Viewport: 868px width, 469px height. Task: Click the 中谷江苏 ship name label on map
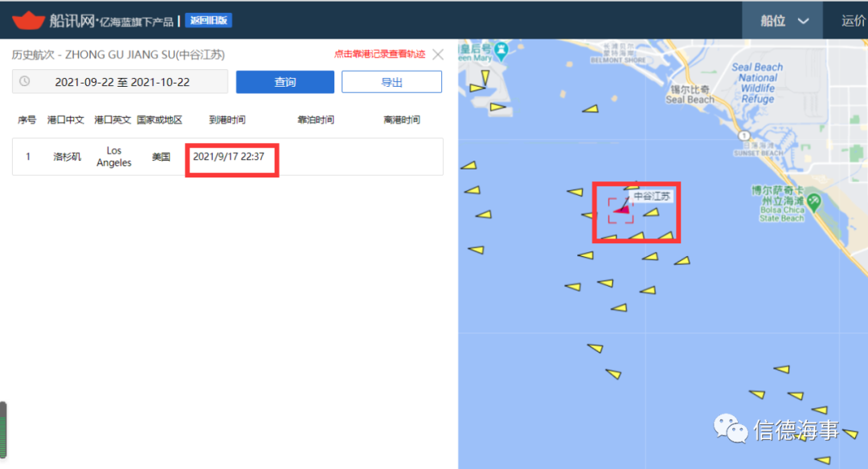pos(652,196)
